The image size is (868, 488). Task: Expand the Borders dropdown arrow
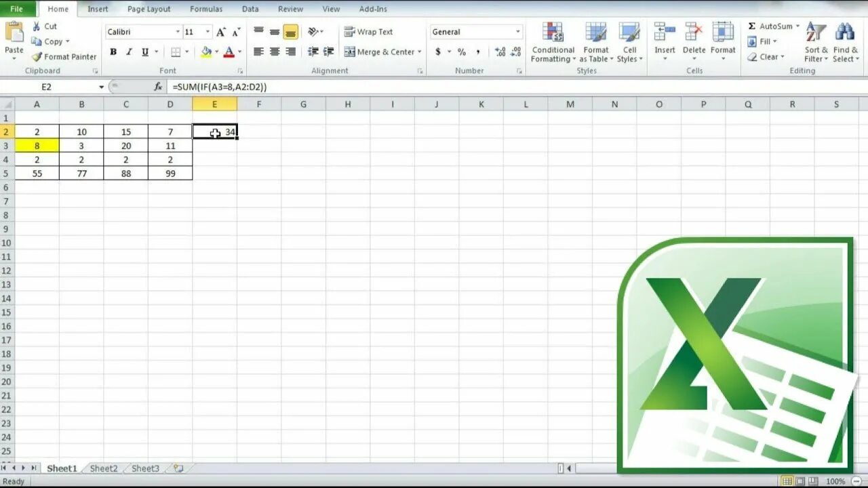tap(187, 52)
